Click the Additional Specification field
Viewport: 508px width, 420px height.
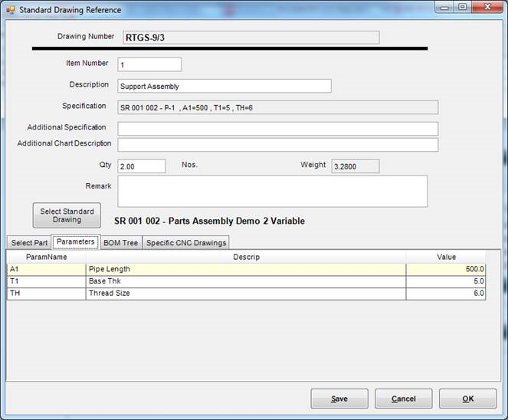tap(277, 128)
